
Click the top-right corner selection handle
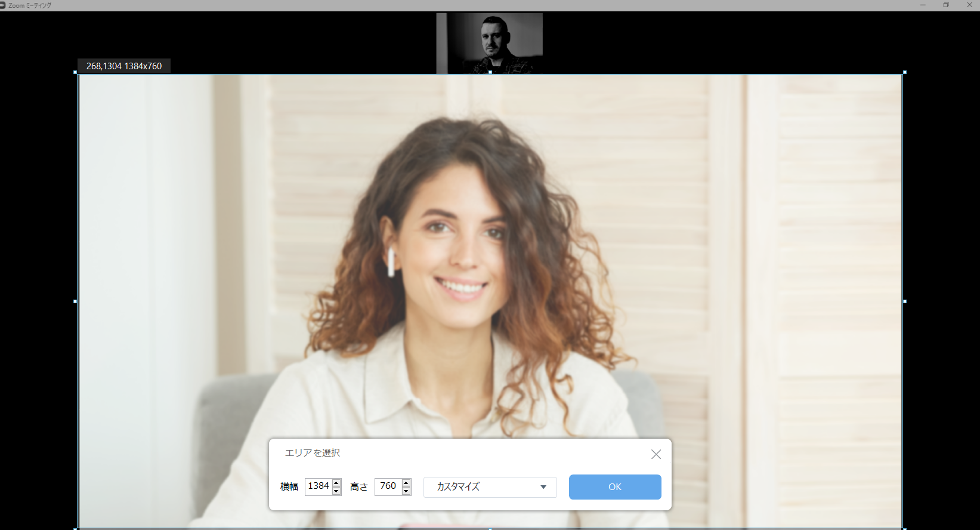(904, 72)
